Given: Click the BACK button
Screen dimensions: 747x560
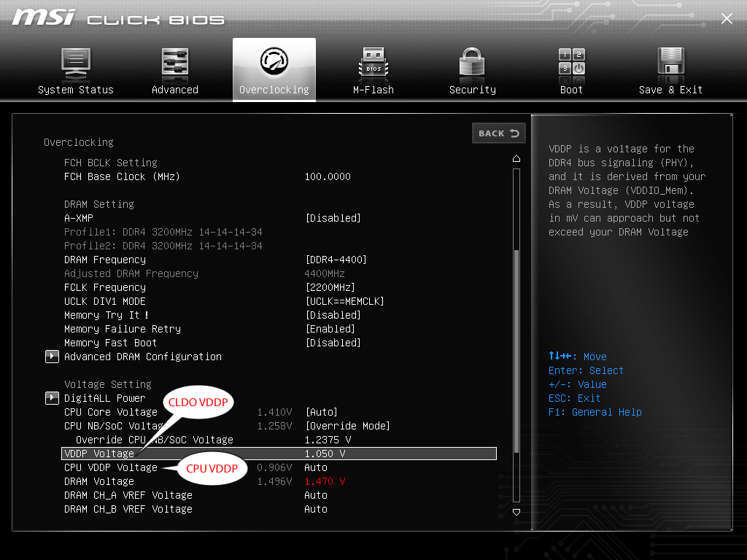Looking at the screenshot, I should [x=499, y=133].
